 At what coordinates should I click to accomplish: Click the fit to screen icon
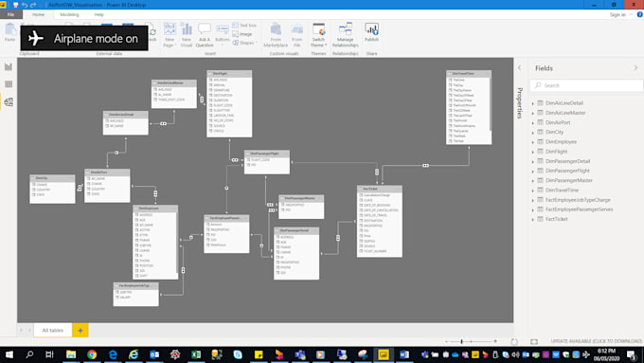coord(534,341)
